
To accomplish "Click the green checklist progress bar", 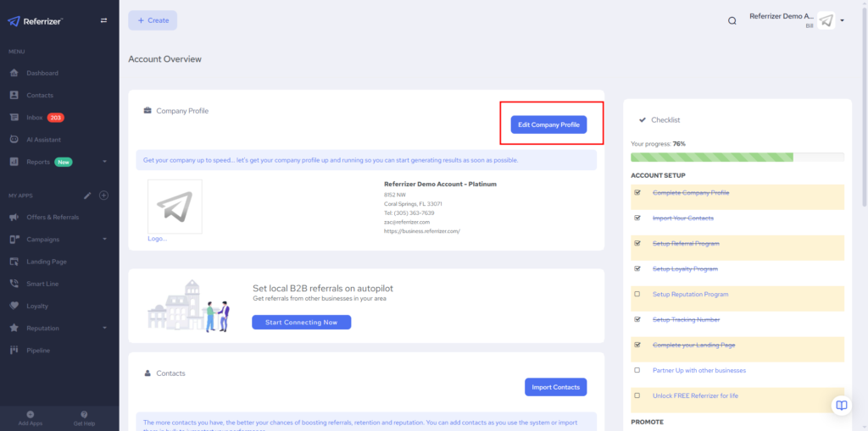I will pyautogui.click(x=712, y=157).
